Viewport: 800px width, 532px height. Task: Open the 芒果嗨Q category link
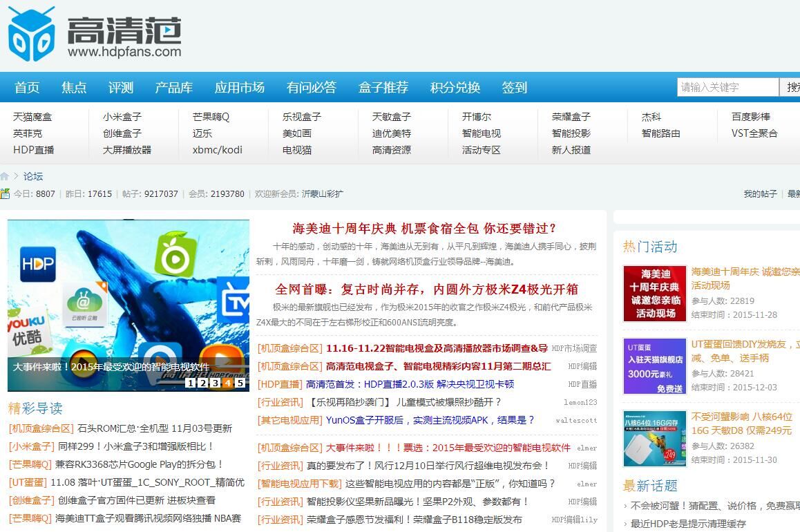click(x=211, y=117)
